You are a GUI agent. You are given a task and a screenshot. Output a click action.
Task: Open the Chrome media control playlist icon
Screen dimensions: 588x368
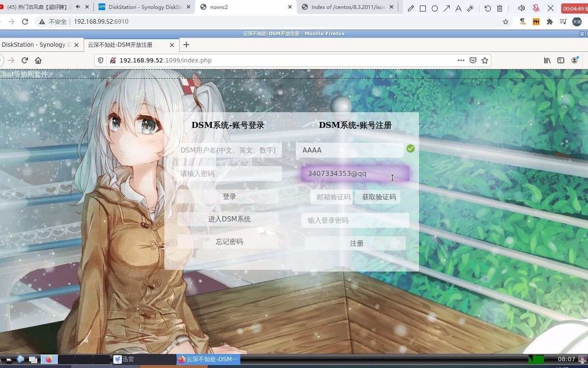tap(563, 22)
